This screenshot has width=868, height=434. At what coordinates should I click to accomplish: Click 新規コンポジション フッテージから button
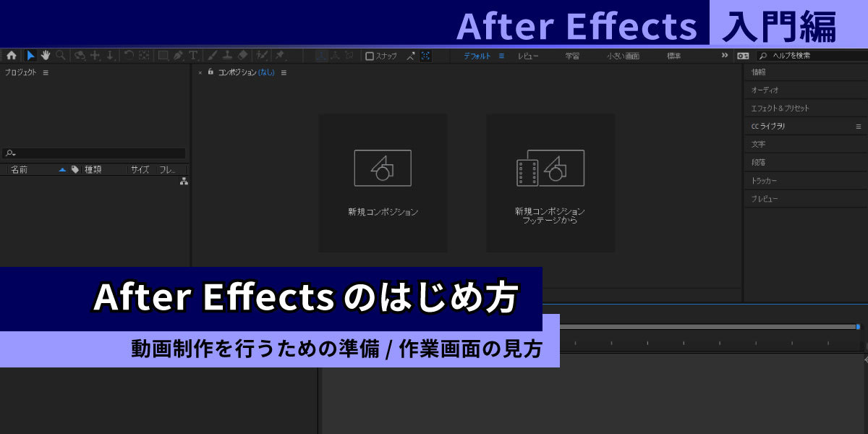[550, 183]
